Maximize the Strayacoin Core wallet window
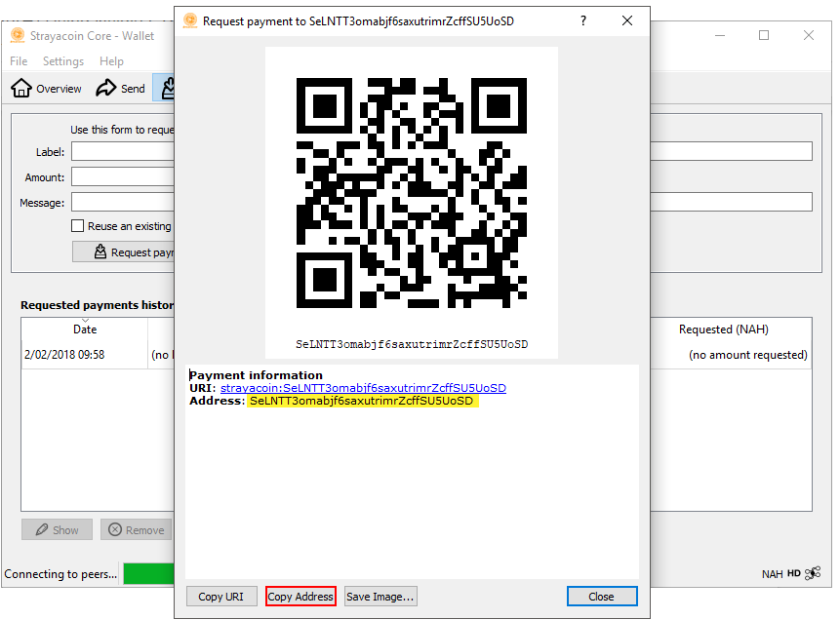This screenshot has height=620, width=840. (x=764, y=35)
